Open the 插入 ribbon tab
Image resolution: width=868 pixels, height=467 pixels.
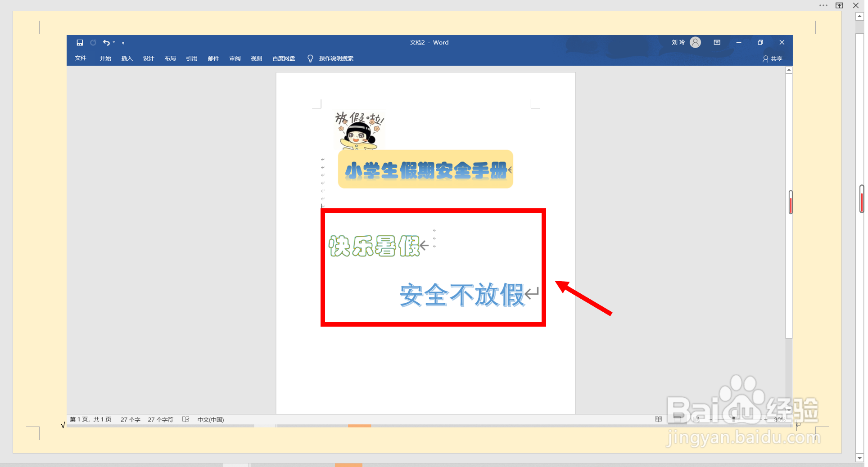pos(127,58)
